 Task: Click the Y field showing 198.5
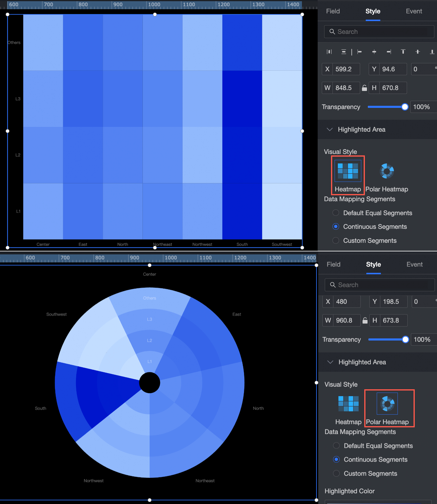tap(393, 302)
